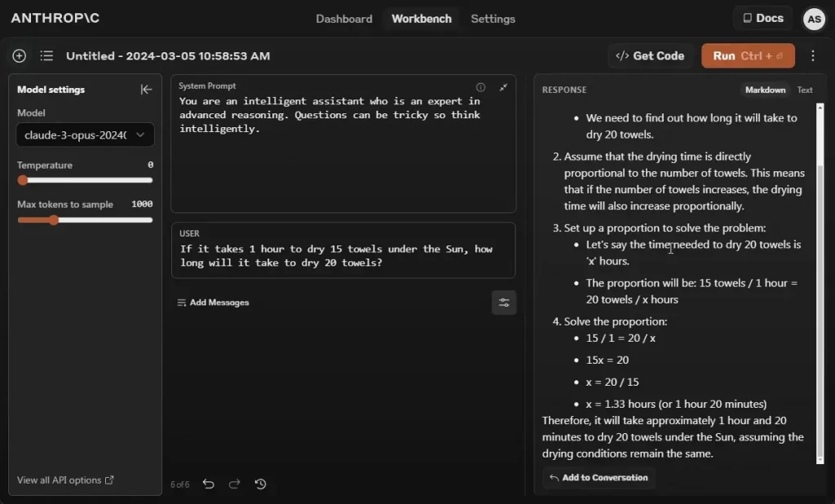Switch response view to Text
The height and width of the screenshot is (504, 835).
coord(805,90)
